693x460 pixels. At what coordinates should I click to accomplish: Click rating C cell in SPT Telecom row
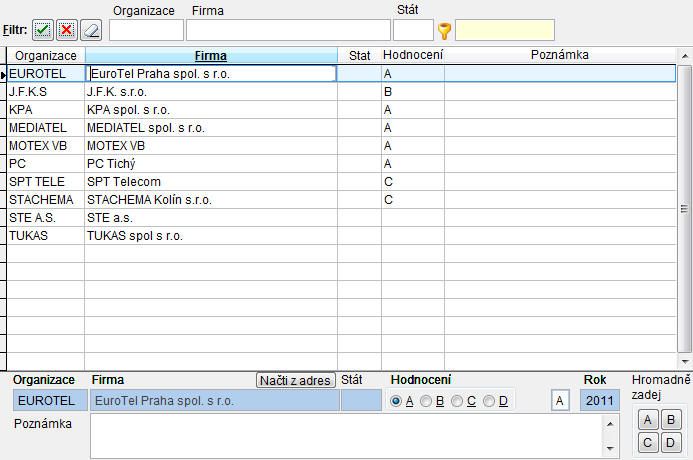click(413, 182)
